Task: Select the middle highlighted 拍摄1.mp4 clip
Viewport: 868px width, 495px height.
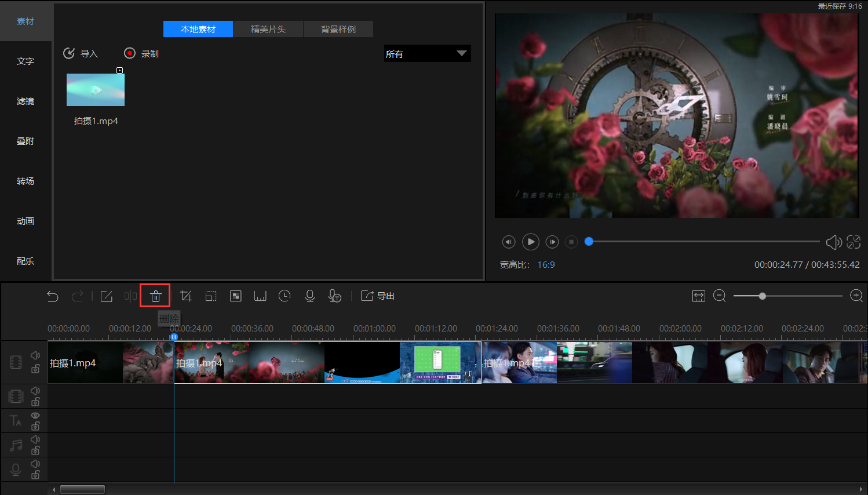Action: point(327,363)
